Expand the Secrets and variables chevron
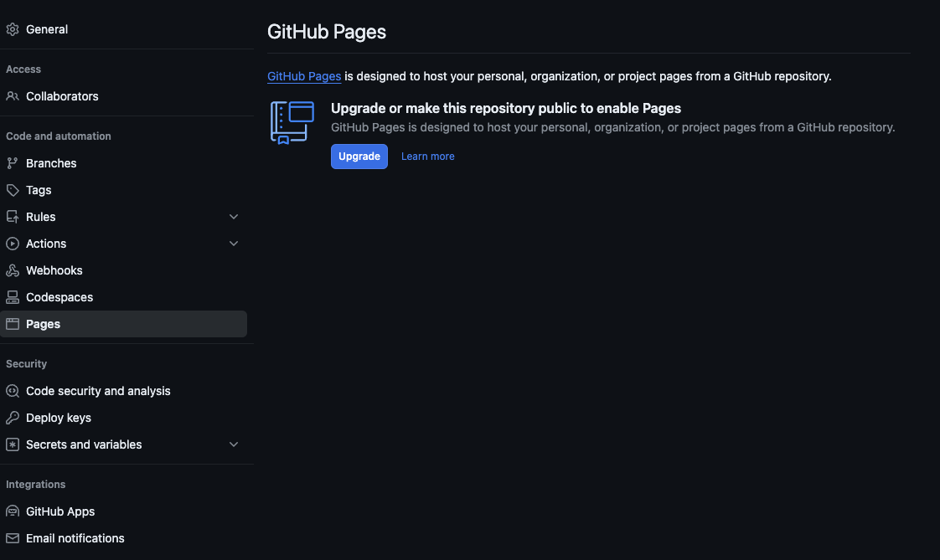This screenshot has height=560, width=940. (x=234, y=445)
